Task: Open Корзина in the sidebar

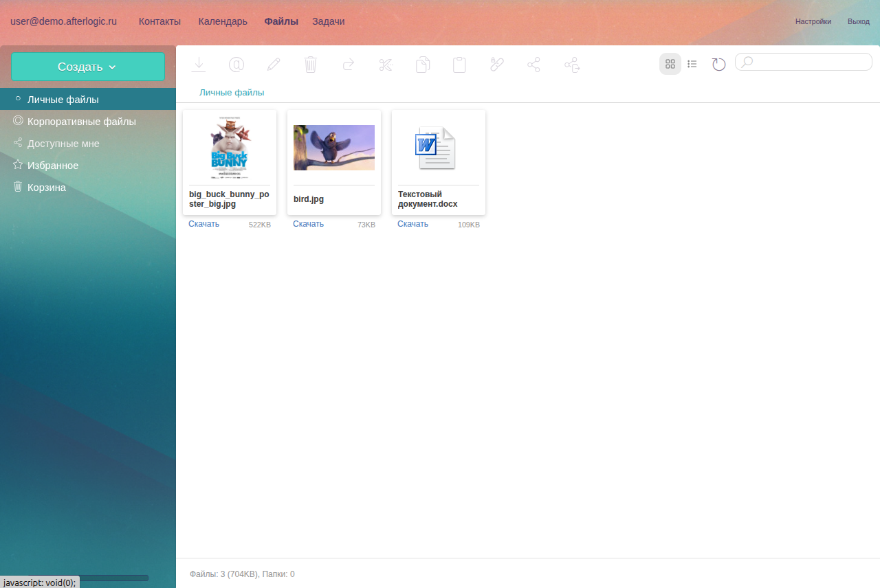Action: coord(46,188)
